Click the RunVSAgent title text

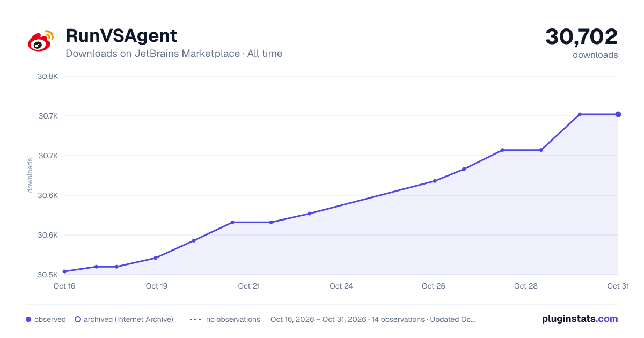click(x=121, y=36)
